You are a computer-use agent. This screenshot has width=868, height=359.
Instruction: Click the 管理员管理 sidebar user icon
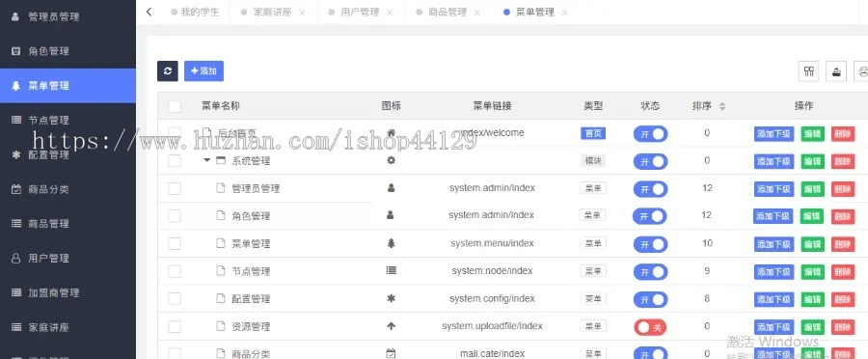[15, 16]
